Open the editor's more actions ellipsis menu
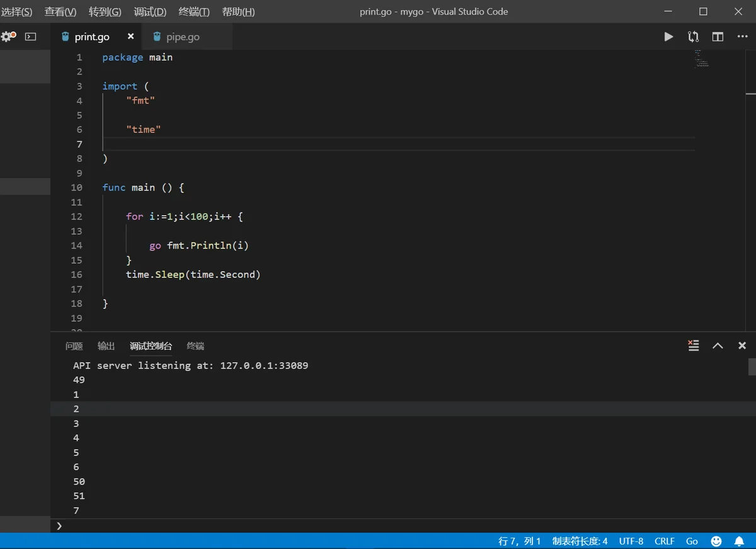 coord(742,37)
